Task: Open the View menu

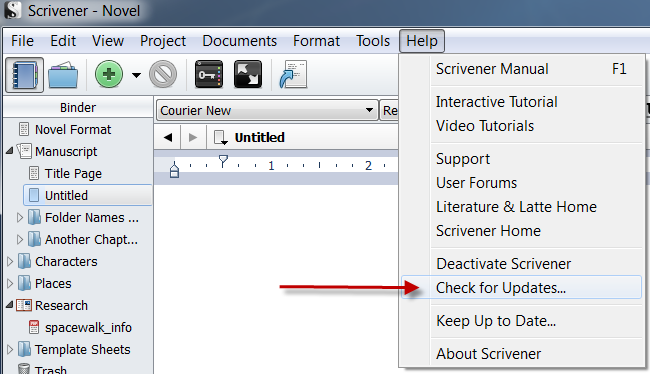Action: (x=108, y=41)
